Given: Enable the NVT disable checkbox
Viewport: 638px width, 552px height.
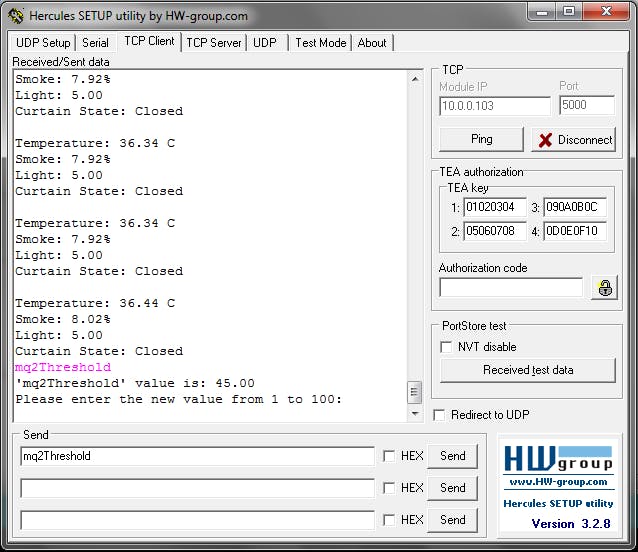Looking at the screenshot, I should [x=446, y=347].
